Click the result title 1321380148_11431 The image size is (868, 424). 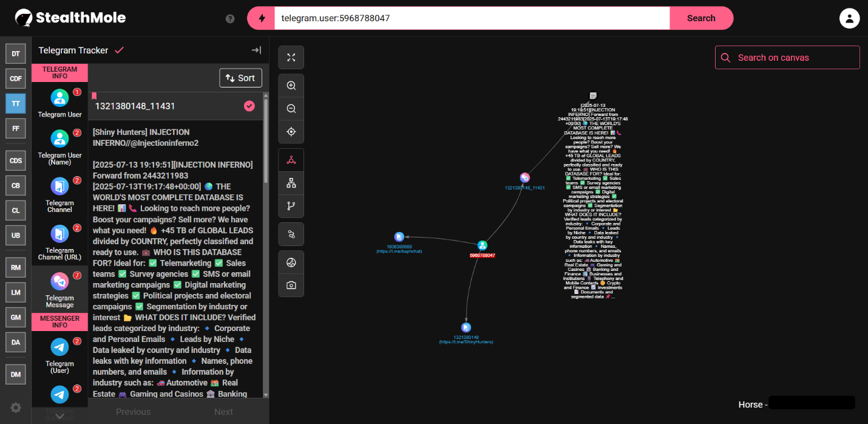point(135,106)
